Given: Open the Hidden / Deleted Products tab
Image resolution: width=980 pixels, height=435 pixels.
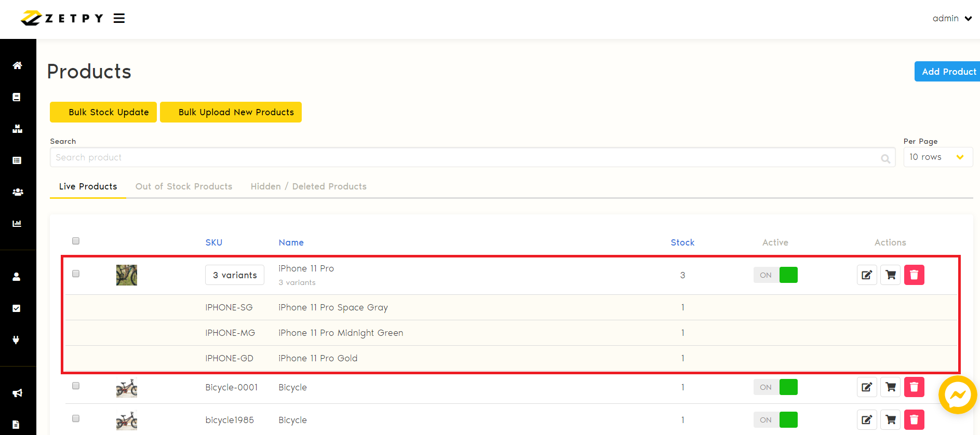Looking at the screenshot, I should click(x=308, y=186).
